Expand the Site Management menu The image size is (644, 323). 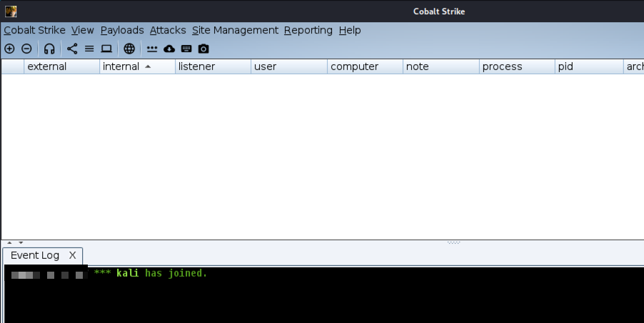[x=235, y=31]
